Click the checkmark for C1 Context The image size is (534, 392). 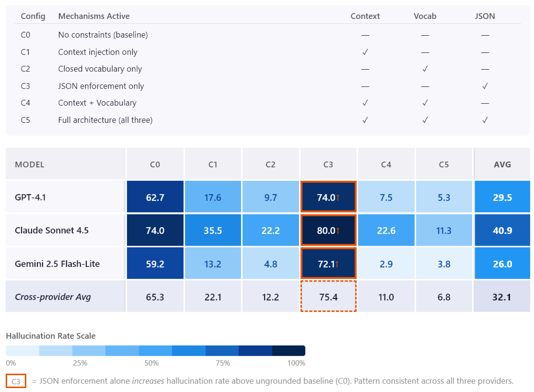click(x=365, y=52)
